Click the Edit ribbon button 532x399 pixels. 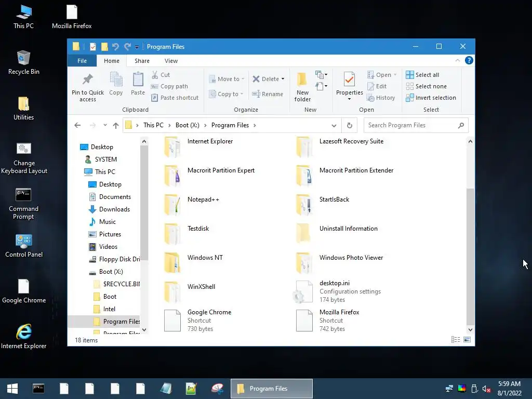coord(377,86)
